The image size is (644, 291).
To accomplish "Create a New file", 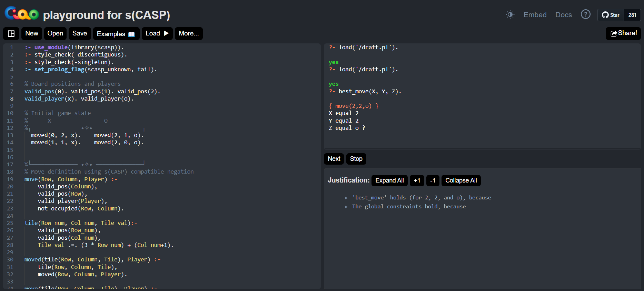I will (32, 33).
